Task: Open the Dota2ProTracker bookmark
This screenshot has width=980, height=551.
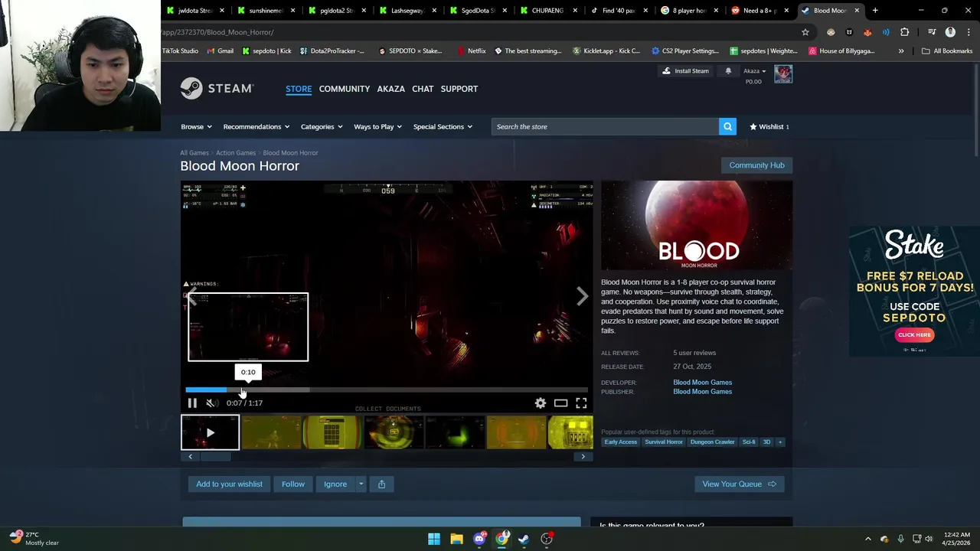Action: tap(332, 51)
